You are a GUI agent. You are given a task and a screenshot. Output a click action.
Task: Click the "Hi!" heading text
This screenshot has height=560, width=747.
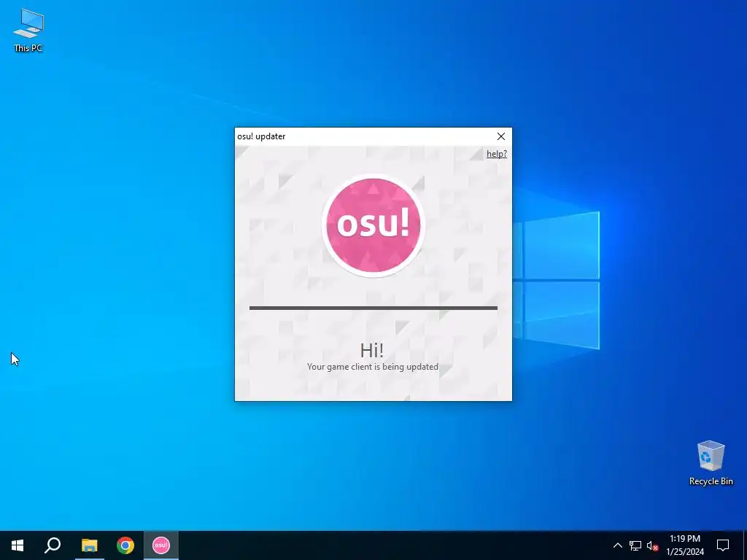[x=372, y=350]
